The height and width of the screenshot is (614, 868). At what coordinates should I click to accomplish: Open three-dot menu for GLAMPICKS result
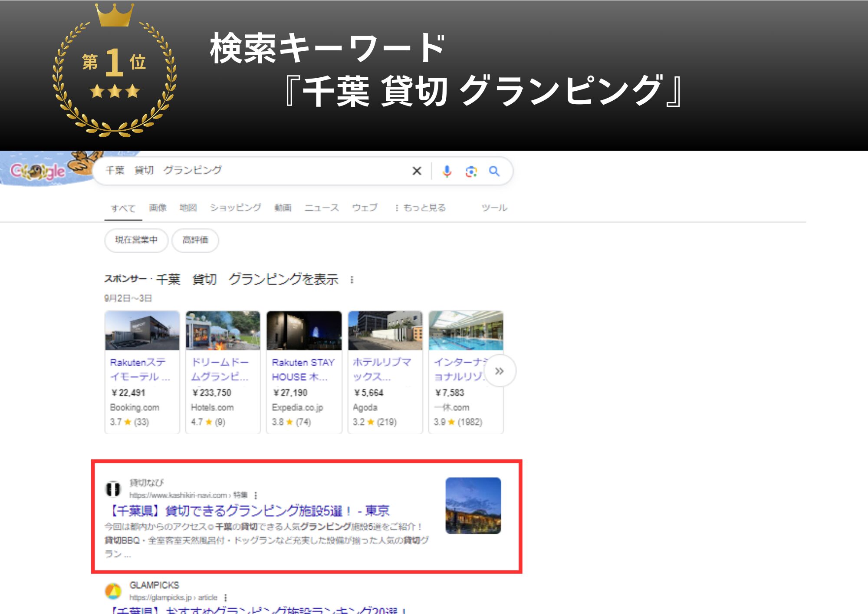226,597
